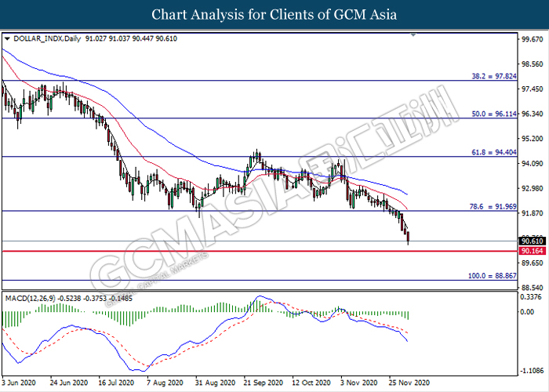Click the 12 Oct 2020 date label
The height and width of the screenshot is (392, 549).
[311, 383]
